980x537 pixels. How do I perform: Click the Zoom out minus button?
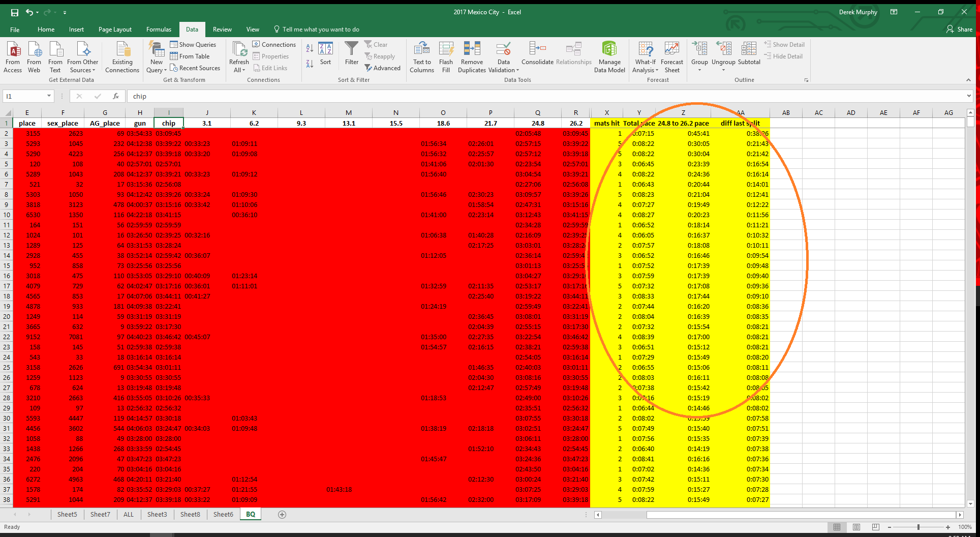click(x=889, y=527)
